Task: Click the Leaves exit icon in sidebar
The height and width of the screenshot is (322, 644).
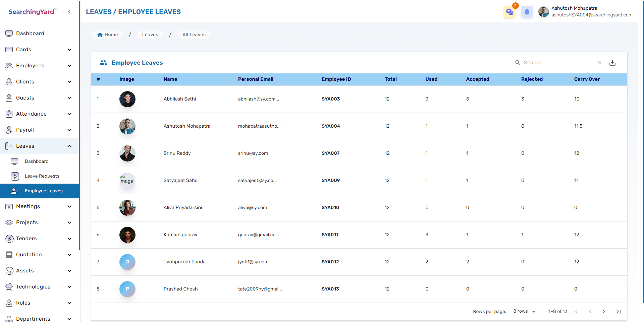Action: pos(9,146)
